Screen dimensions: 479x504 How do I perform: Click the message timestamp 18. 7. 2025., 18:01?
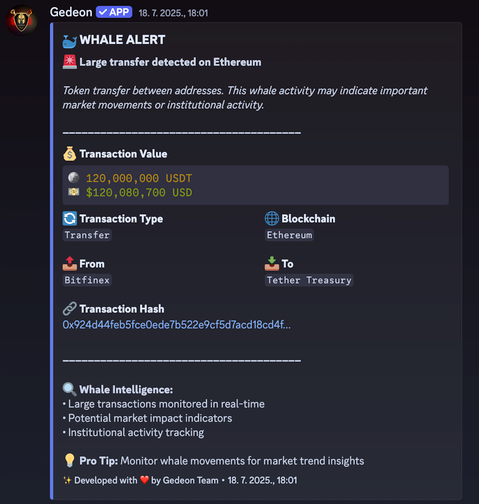tap(173, 13)
